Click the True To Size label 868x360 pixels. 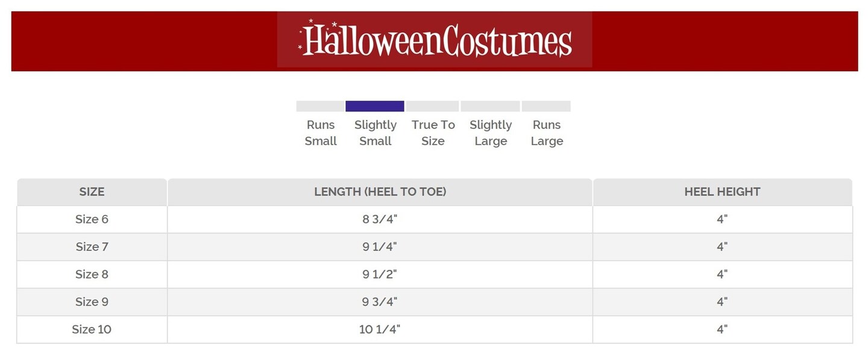(x=433, y=133)
